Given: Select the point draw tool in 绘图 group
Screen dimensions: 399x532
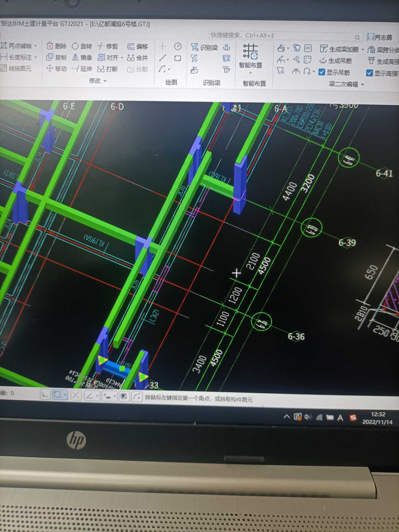Looking at the screenshot, I should pos(163,46).
